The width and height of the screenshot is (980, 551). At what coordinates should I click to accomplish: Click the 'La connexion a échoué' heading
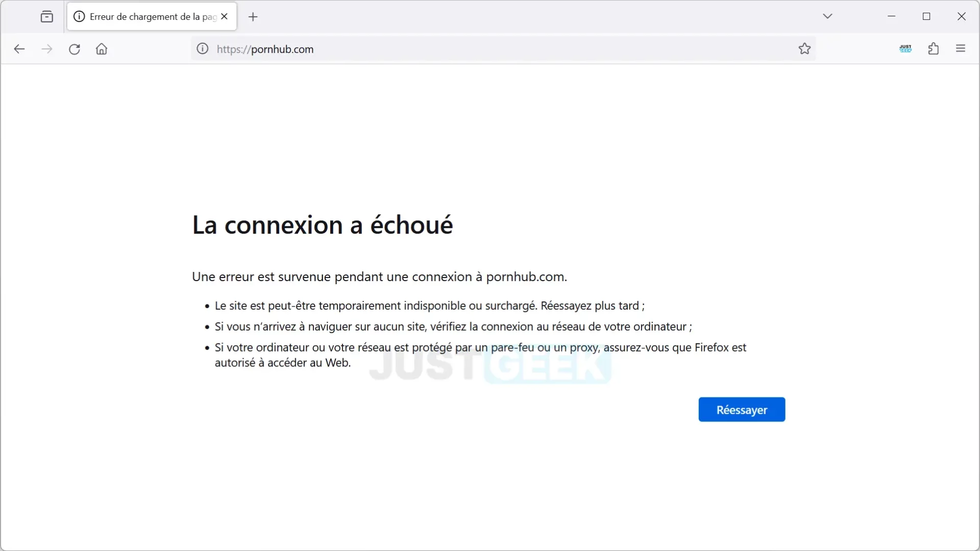322,225
